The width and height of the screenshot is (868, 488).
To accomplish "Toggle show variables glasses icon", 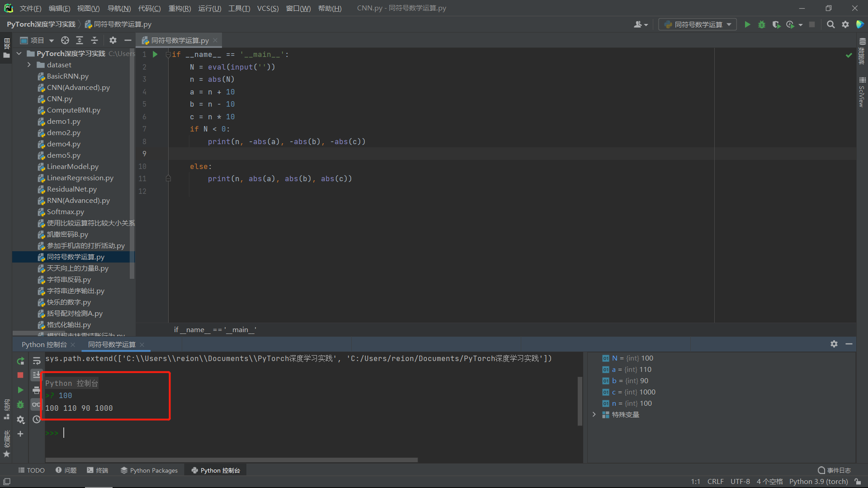I will click(x=37, y=405).
